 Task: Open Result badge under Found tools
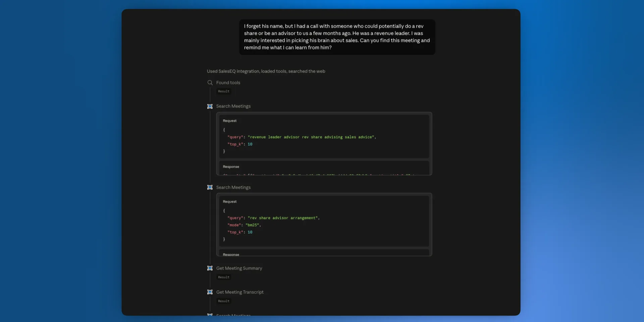tap(224, 91)
